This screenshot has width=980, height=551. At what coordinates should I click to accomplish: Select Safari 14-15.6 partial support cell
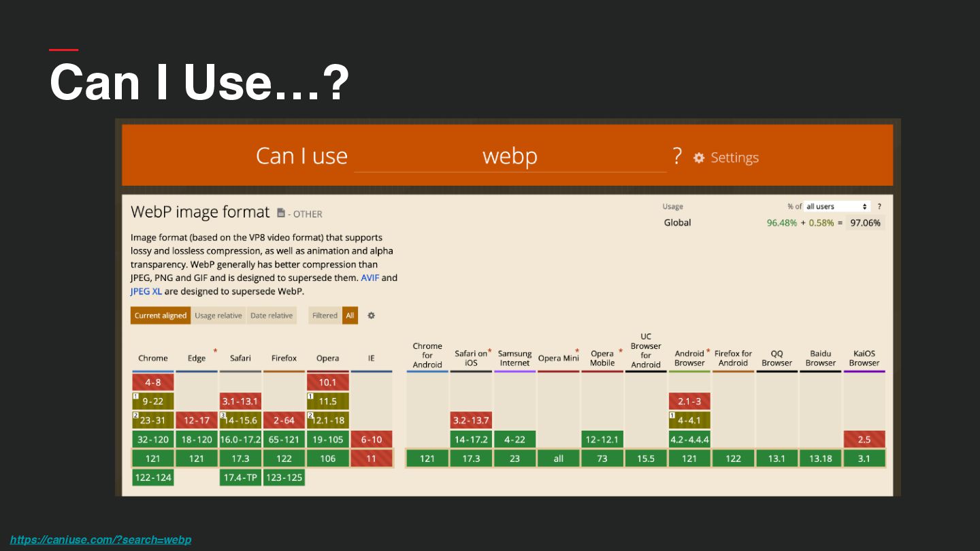click(x=240, y=420)
